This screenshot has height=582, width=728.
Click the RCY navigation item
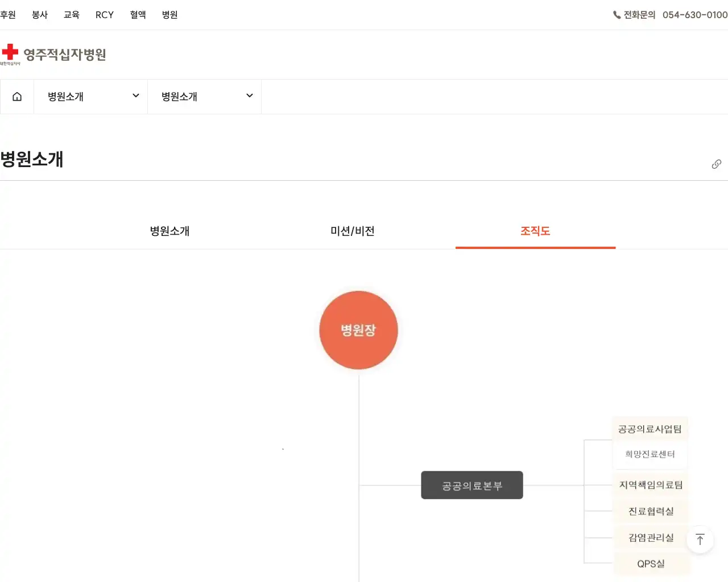pos(104,15)
